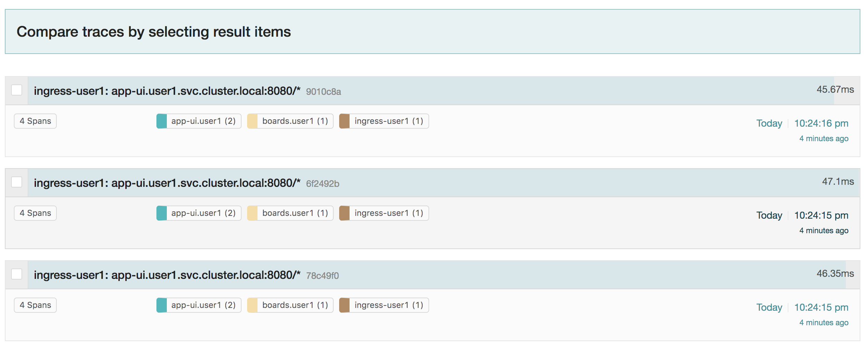This screenshot has width=868, height=346.
Task: Click teal app-ui.user1 swatch in second trace
Action: [x=162, y=213]
